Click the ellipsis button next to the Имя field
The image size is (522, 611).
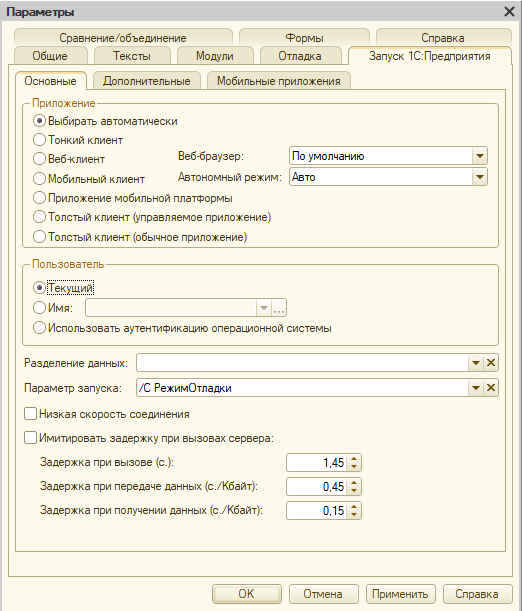(x=279, y=308)
